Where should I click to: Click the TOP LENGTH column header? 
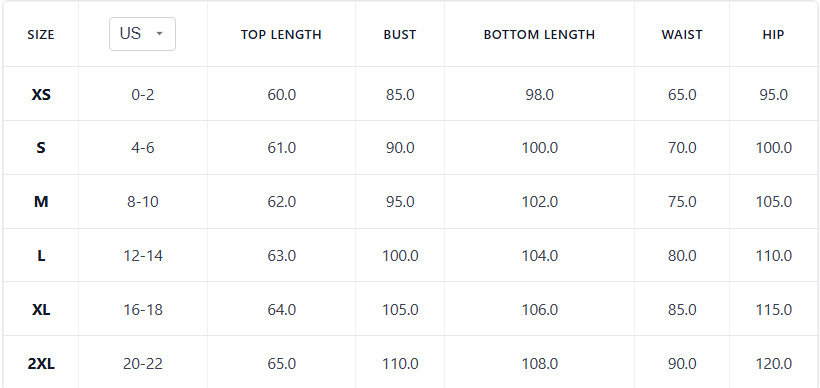[281, 35]
